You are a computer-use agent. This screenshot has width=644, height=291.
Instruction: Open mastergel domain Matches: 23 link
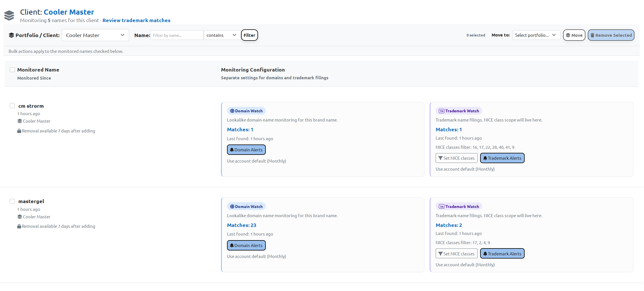coord(242,225)
